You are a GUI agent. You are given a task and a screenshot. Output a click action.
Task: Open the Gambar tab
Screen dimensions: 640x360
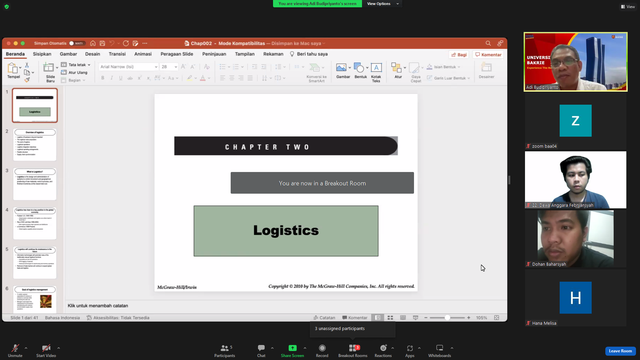tap(68, 54)
